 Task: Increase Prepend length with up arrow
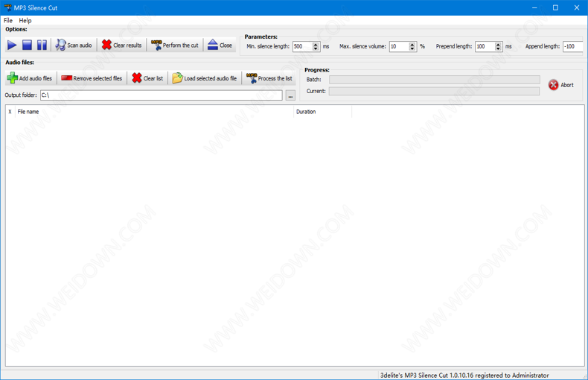[499, 44]
